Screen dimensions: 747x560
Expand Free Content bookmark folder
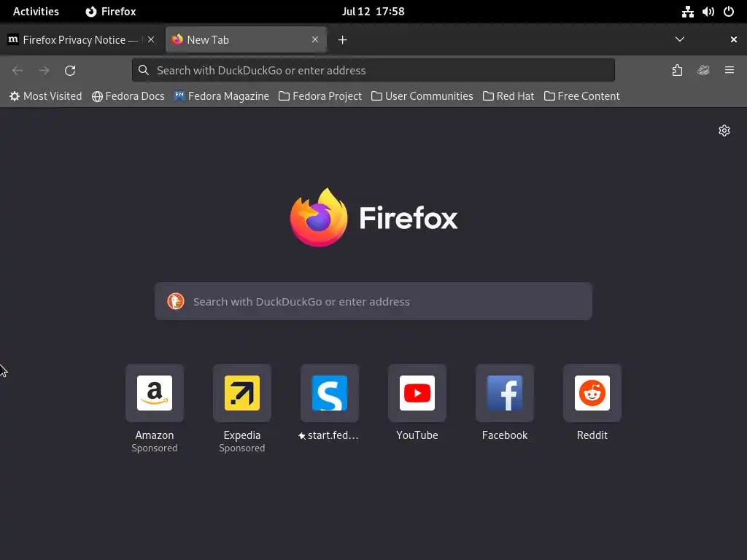[x=581, y=96]
